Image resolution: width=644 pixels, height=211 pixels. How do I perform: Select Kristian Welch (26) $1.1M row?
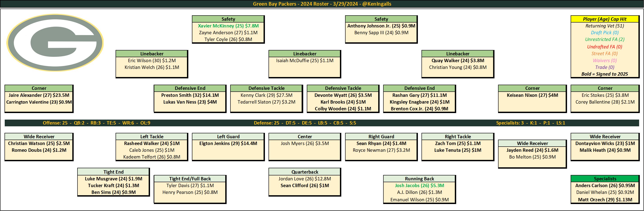click(x=152, y=67)
